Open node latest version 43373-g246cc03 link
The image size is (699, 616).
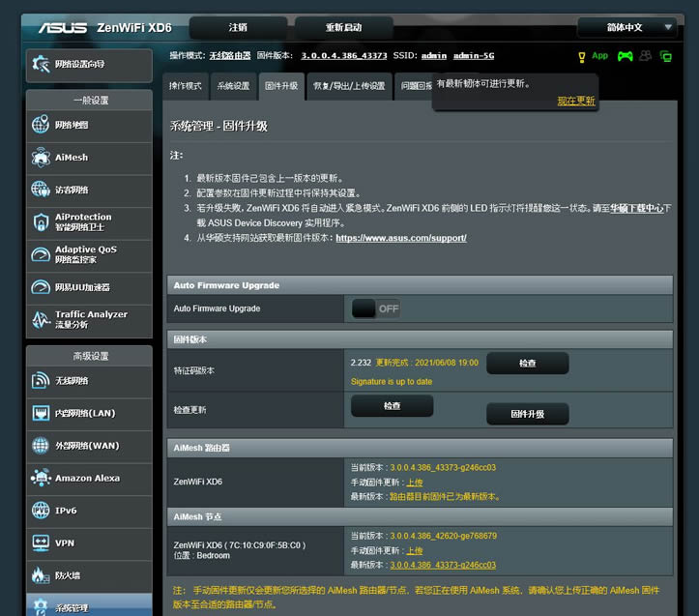point(443,565)
